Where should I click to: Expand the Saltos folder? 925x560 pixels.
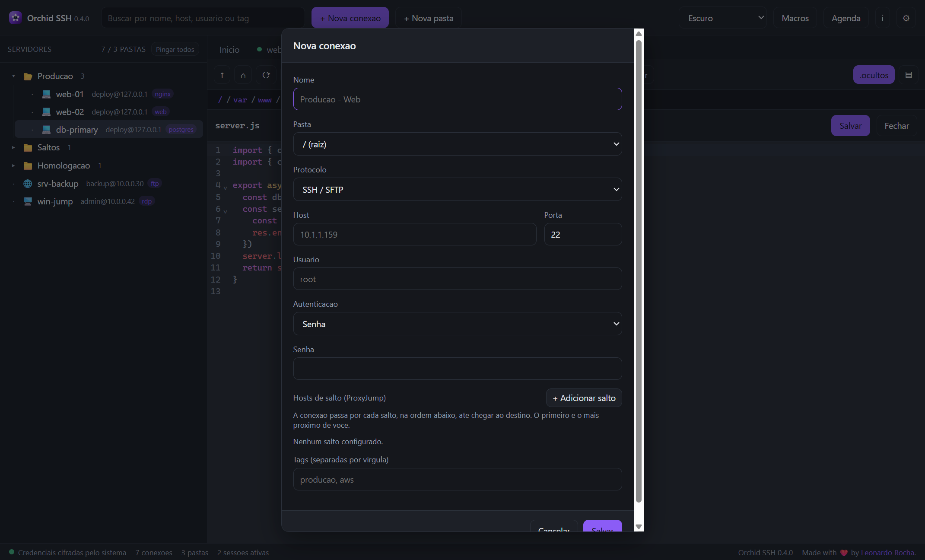tap(13, 147)
